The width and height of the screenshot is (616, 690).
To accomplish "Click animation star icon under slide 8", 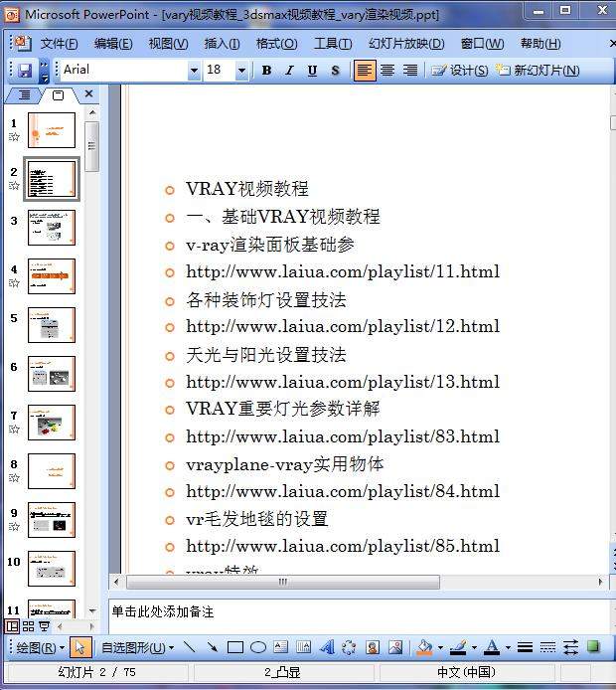I will [14, 478].
